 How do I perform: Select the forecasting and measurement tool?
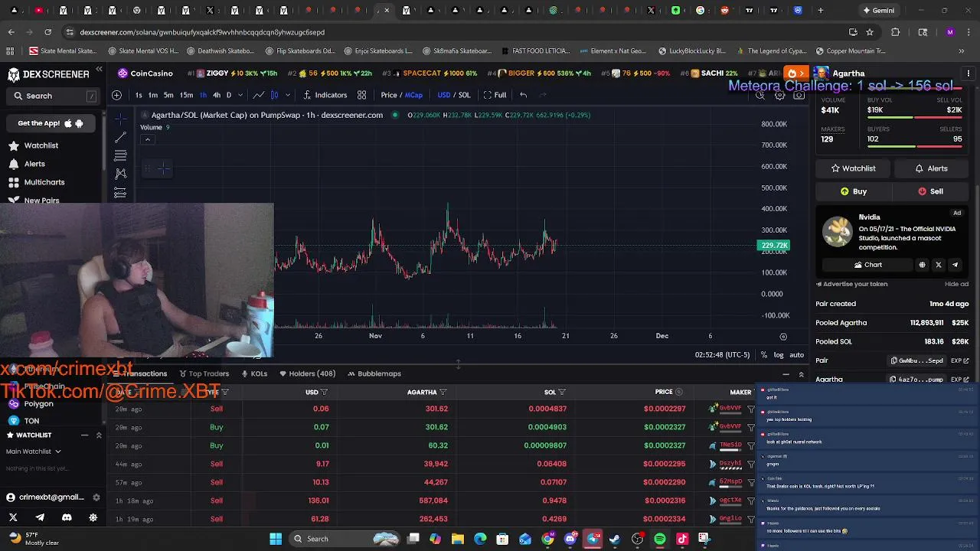point(120,193)
